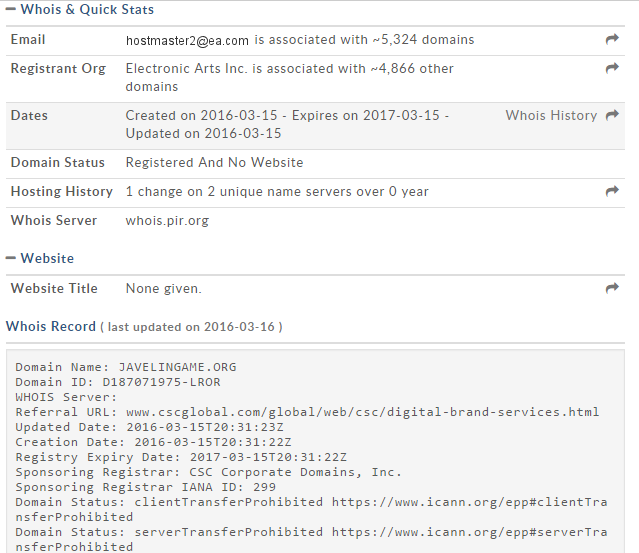
Task: Click the 'Domain ID: D187071975-LROR' line
Action: pos(118,382)
